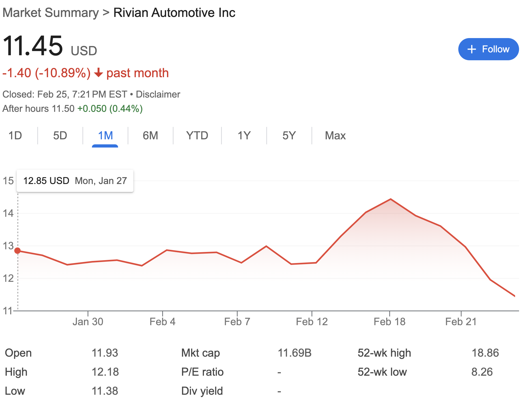The image size is (532, 400).
Task: Click the Div yield label
Action: click(202, 391)
